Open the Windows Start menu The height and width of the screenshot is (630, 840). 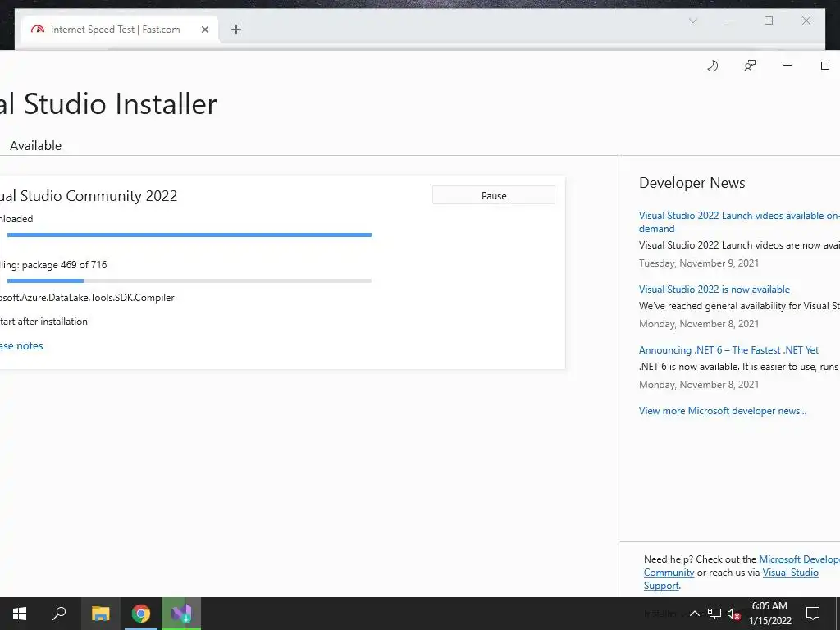[x=20, y=614]
